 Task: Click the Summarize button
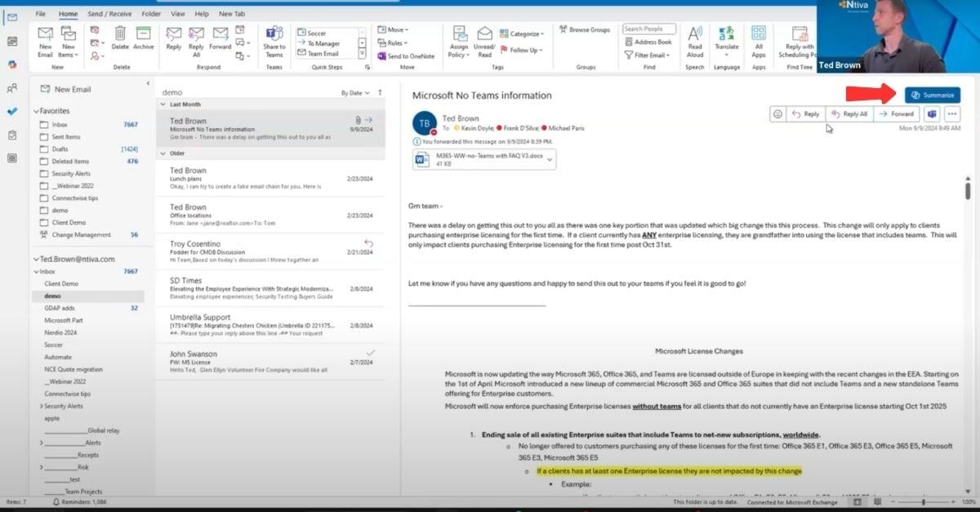(x=933, y=94)
